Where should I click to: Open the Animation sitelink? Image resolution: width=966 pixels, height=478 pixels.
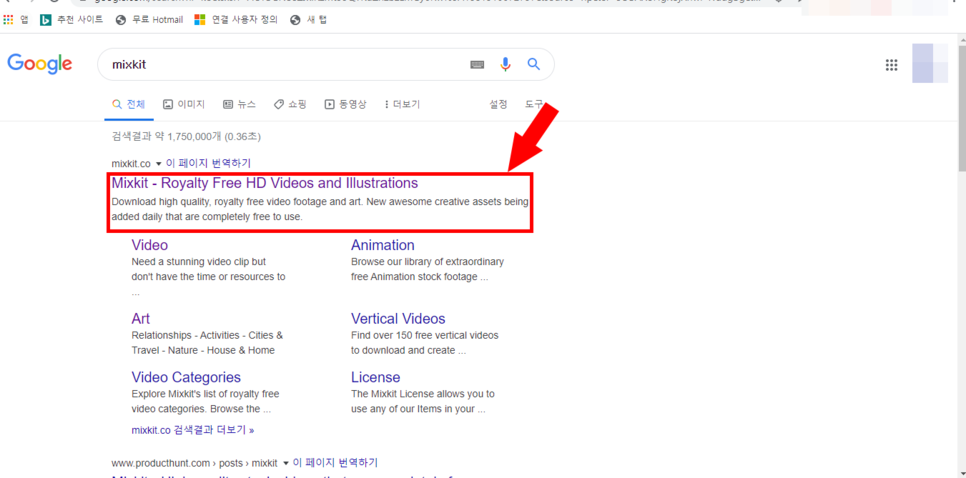pos(383,245)
